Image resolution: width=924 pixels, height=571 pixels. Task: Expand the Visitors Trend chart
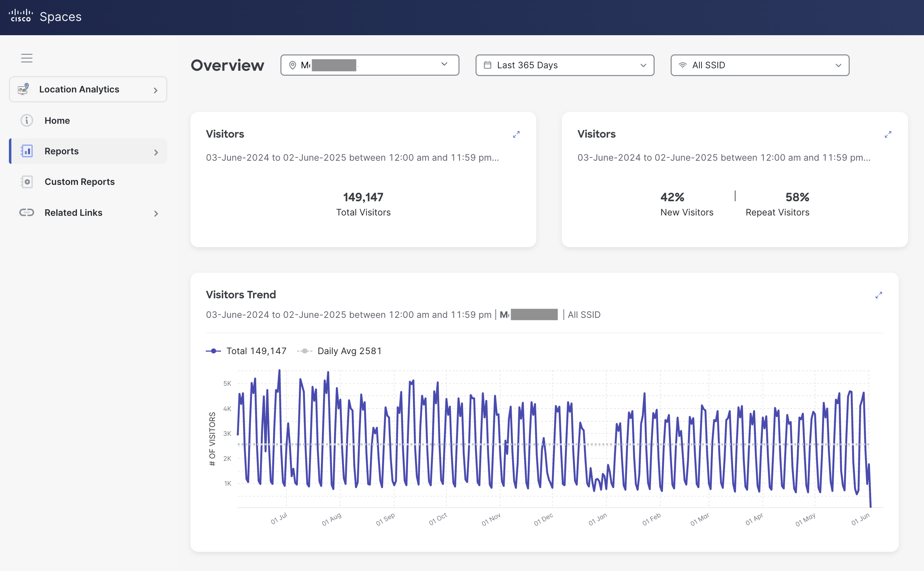879,295
